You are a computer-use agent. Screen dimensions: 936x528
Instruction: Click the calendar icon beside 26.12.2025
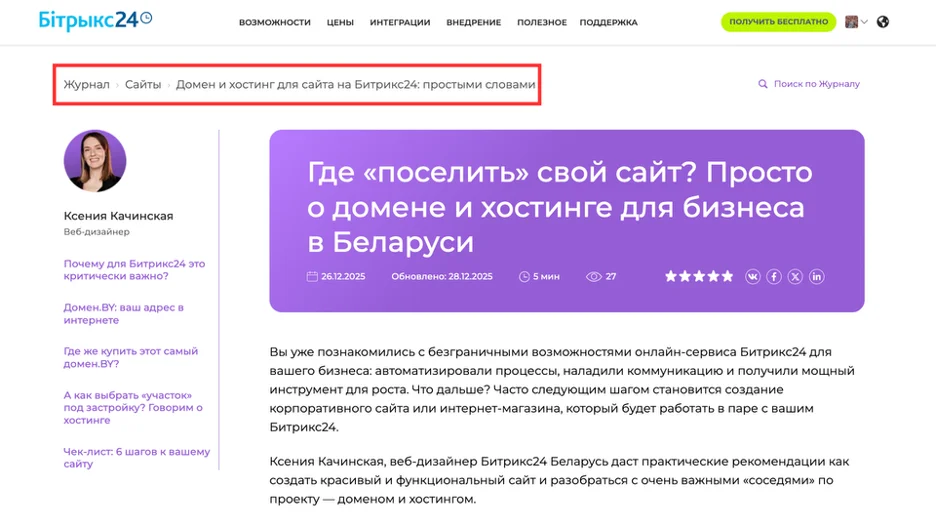coord(312,276)
